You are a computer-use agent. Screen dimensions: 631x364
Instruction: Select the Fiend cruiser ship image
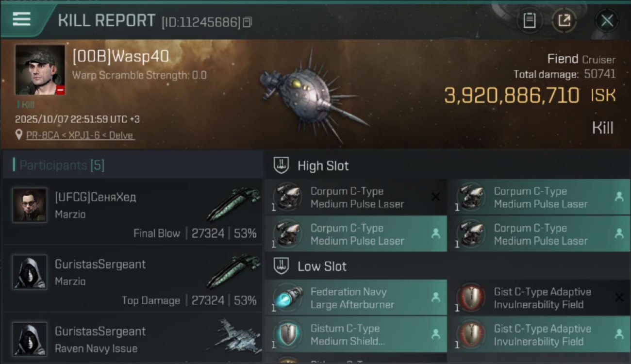[311, 95]
